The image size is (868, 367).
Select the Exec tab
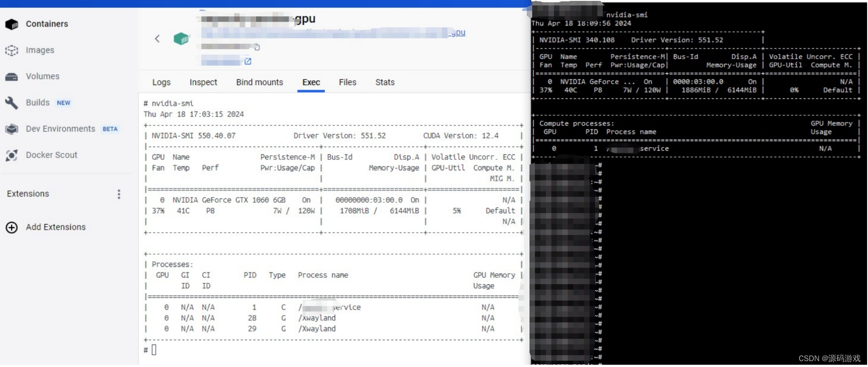311,82
